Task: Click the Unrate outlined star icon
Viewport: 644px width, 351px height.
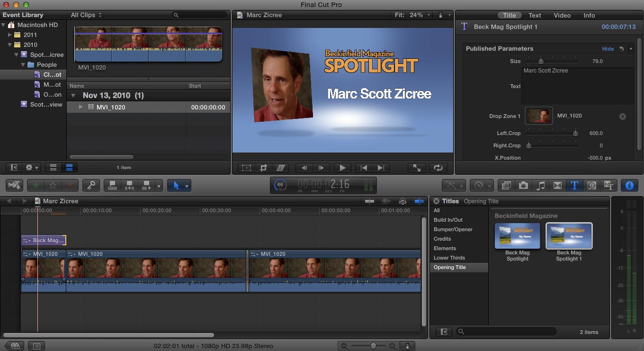Action: [x=53, y=185]
